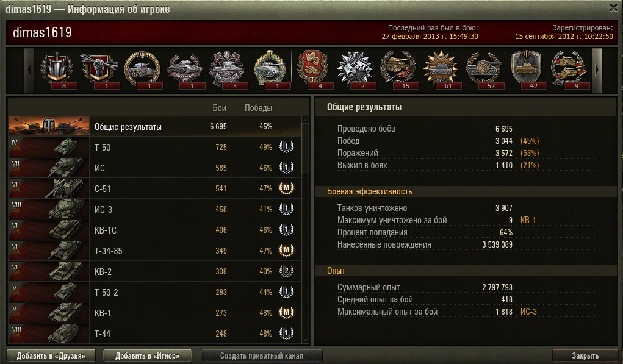Screen dimensions: 623x364
Task: Select the sword shield medal showing 8
Action: click(x=57, y=70)
